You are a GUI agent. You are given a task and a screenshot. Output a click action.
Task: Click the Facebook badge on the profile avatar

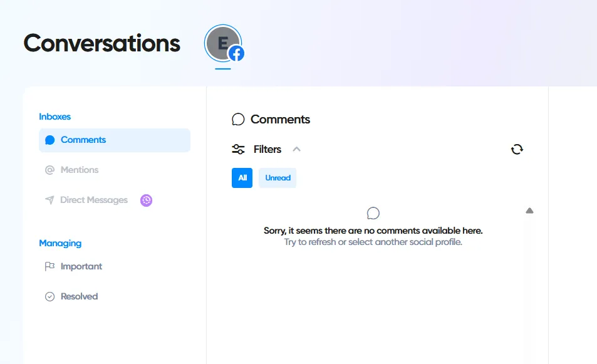236,54
